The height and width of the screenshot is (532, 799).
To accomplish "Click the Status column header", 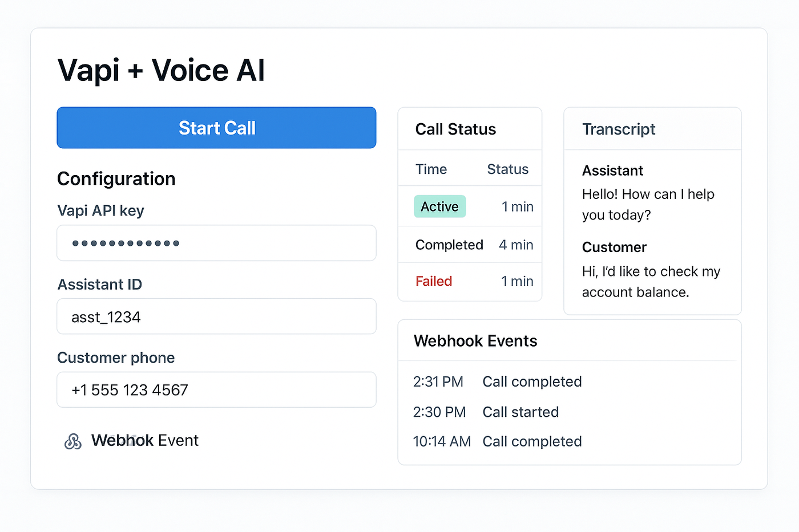I will click(507, 169).
